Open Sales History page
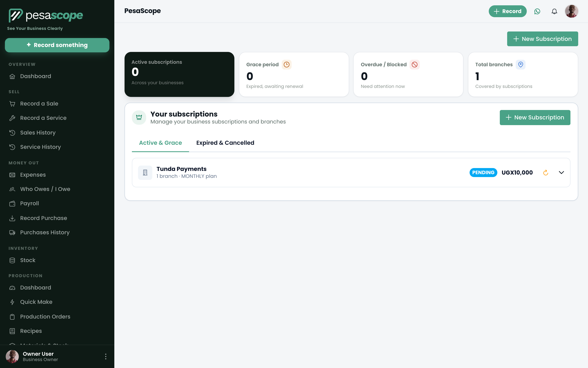 57,133
